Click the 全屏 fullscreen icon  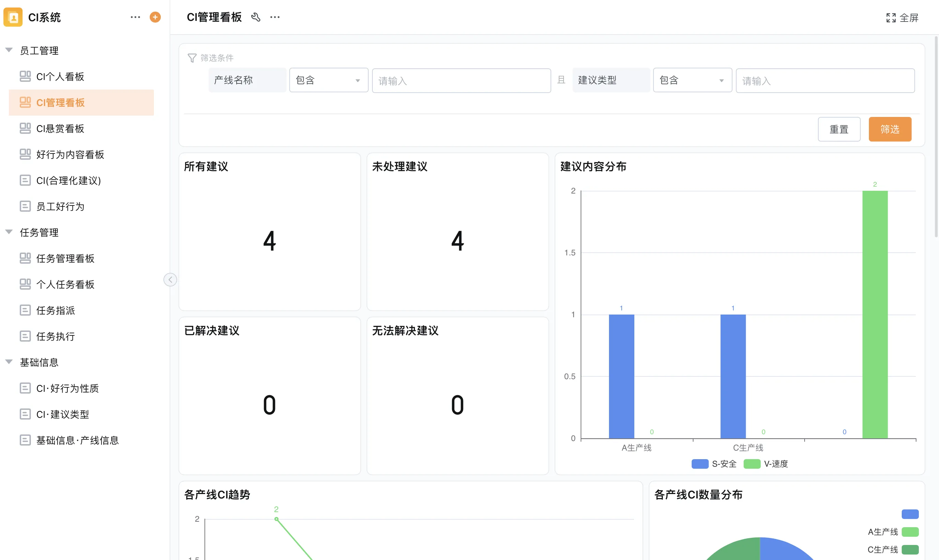pos(891,18)
